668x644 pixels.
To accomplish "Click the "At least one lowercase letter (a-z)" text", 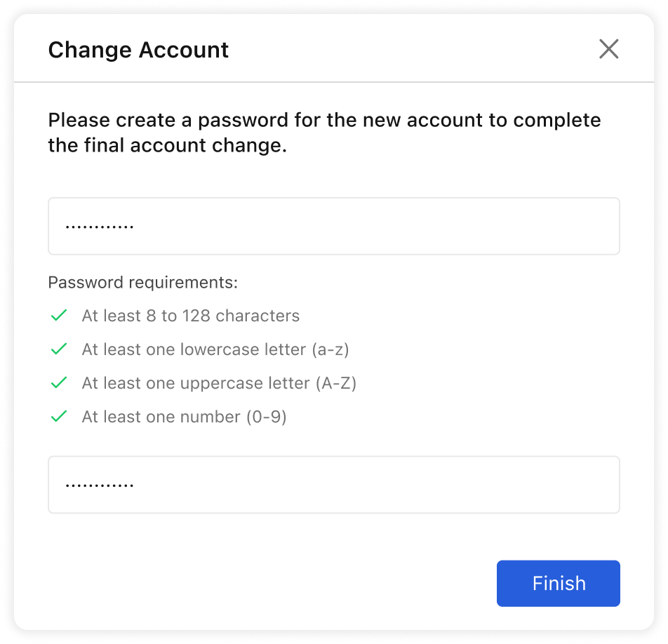I will (215, 349).
